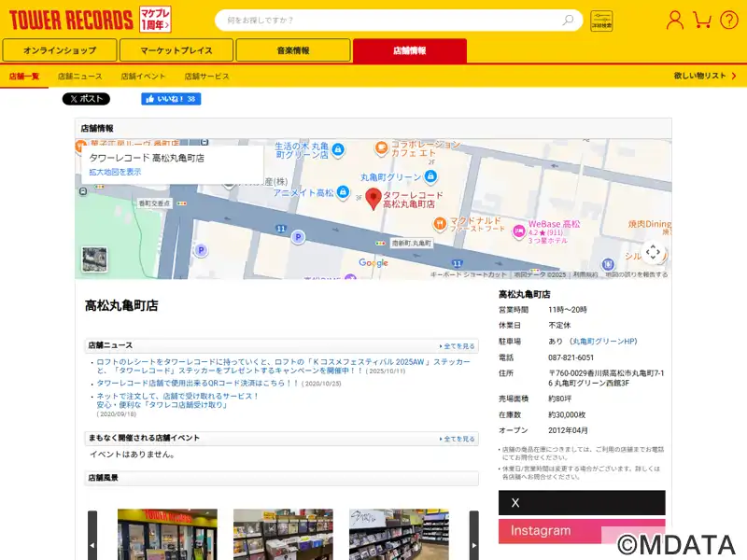Switch map to satellite view thumbnail

[94, 259]
